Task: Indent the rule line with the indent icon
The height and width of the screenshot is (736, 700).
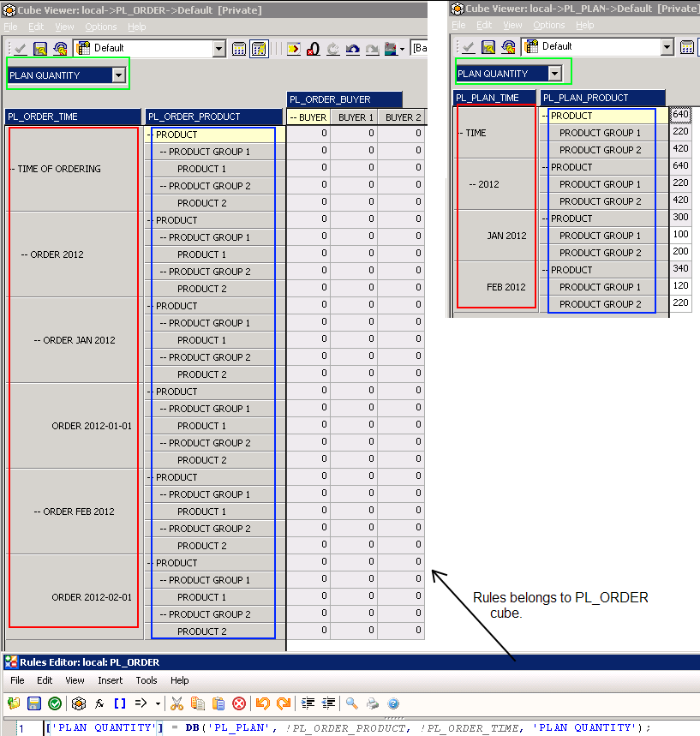Action: click(308, 703)
